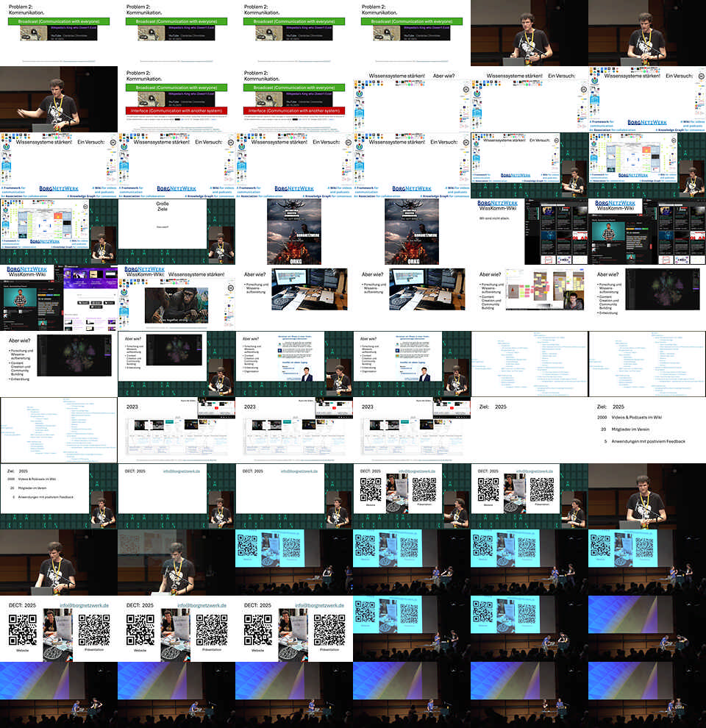Open the 'Wir sind nicht allein' WissKomm-Wiki frame
The image size is (706, 728).
tap(529, 232)
